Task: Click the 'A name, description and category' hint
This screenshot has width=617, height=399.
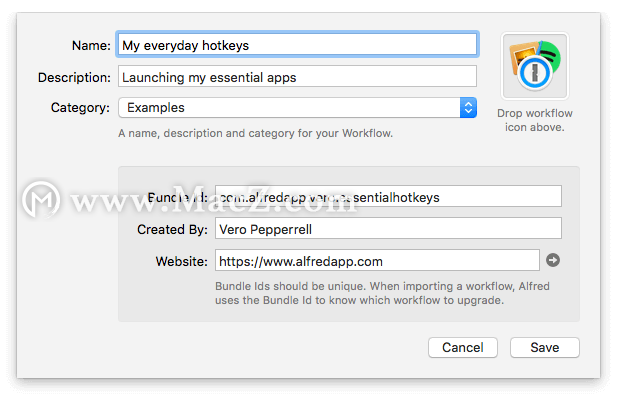Action: click(255, 133)
